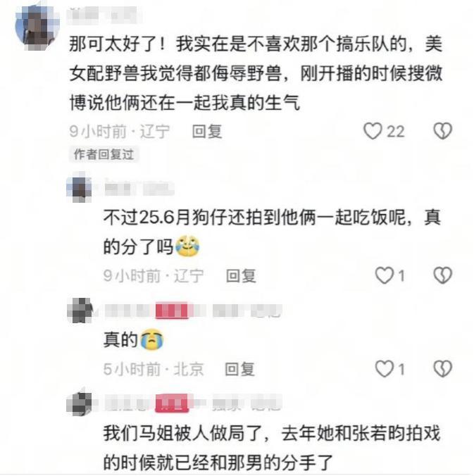Image resolution: width=474 pixels, height=476 pixels.
Task: Like the top comment with 22 likes
Action: [x=373, y=131]
